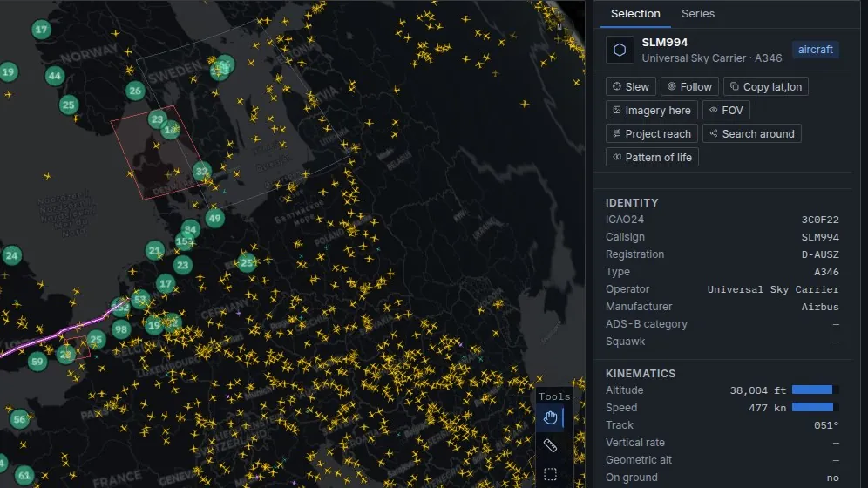
Task: Open the 61 aircraft cluster marker
Action: pos(24,475)
